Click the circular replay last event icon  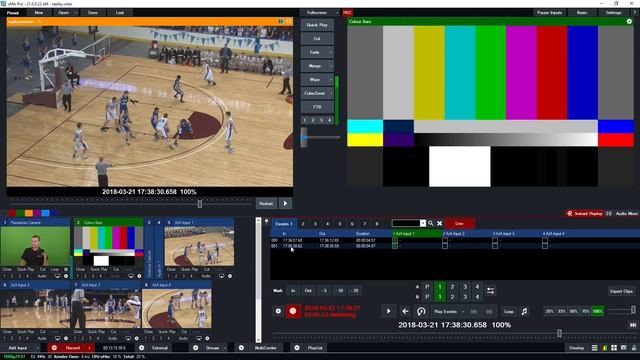421,311
